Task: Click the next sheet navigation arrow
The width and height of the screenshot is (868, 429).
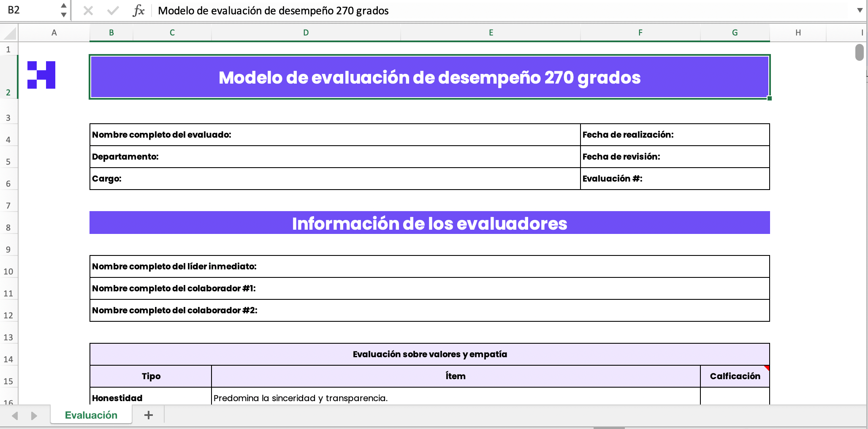Action: click(33, 415)
